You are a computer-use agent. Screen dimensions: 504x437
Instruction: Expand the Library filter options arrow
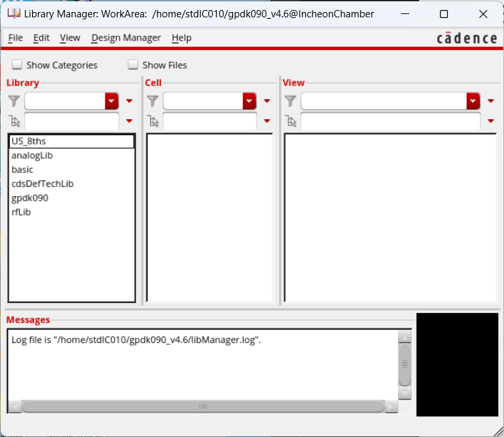130,101
